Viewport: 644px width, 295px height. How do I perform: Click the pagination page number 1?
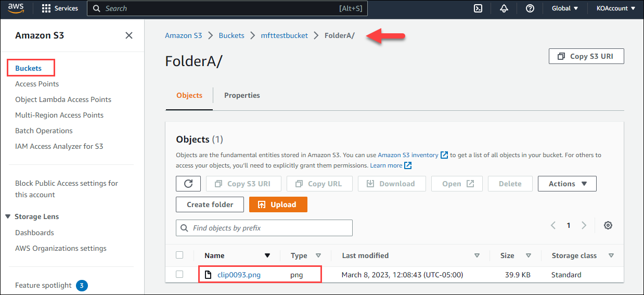(x=569, y=225)
